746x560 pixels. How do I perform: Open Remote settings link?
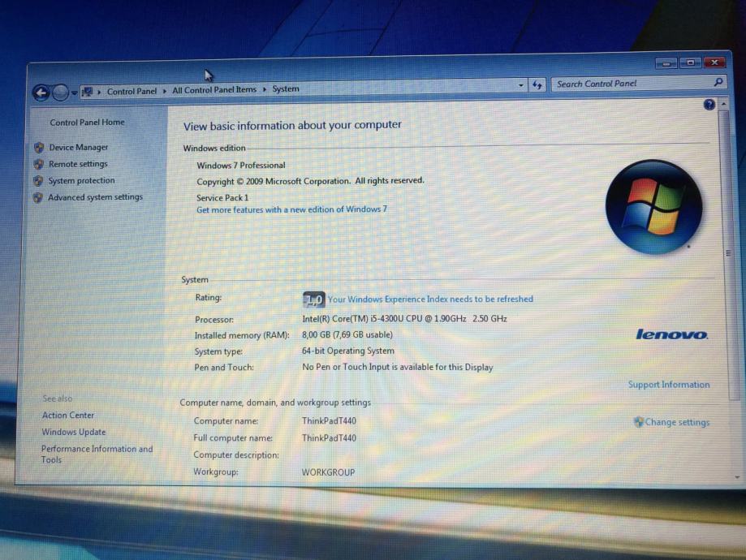(x=78, y=164)
